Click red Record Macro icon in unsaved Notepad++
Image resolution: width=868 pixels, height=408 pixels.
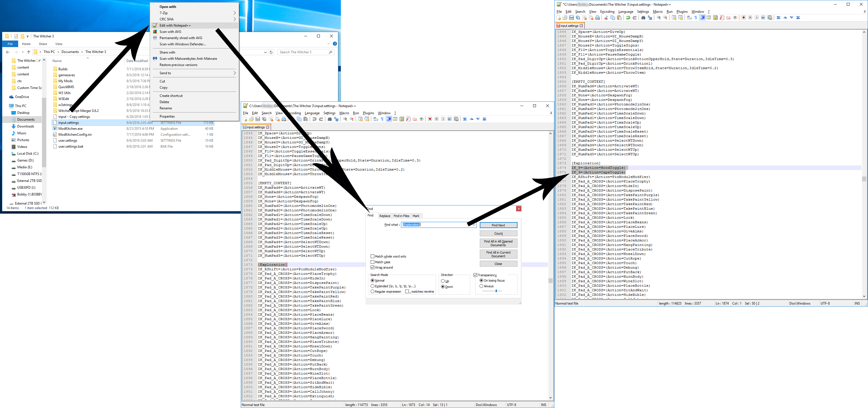pos(744,18)
